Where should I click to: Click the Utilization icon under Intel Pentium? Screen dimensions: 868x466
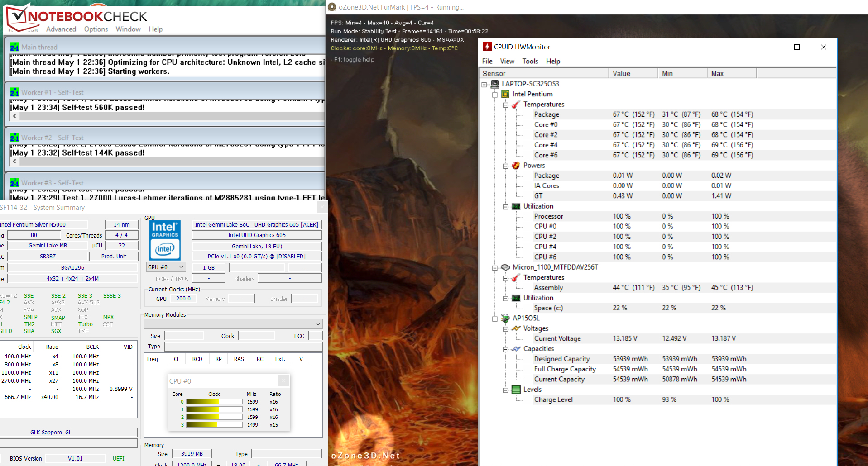tap(516, 206)
